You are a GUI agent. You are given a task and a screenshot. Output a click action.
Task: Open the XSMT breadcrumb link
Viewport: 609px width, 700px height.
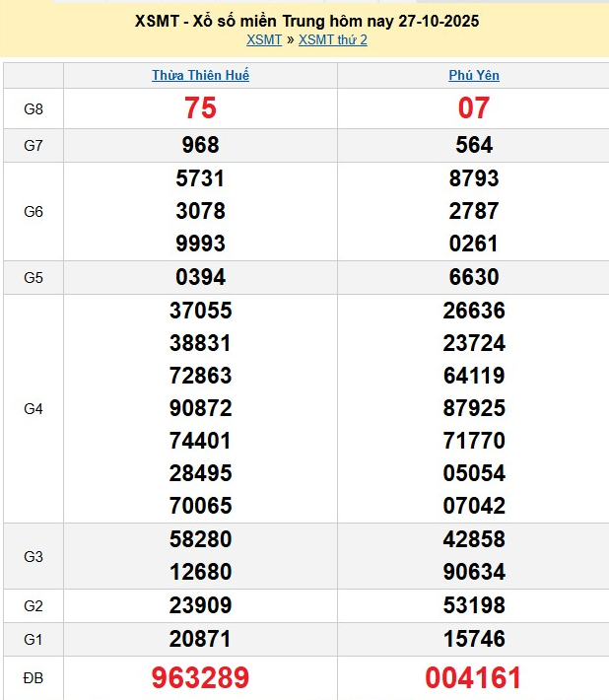tap(264, 39)
